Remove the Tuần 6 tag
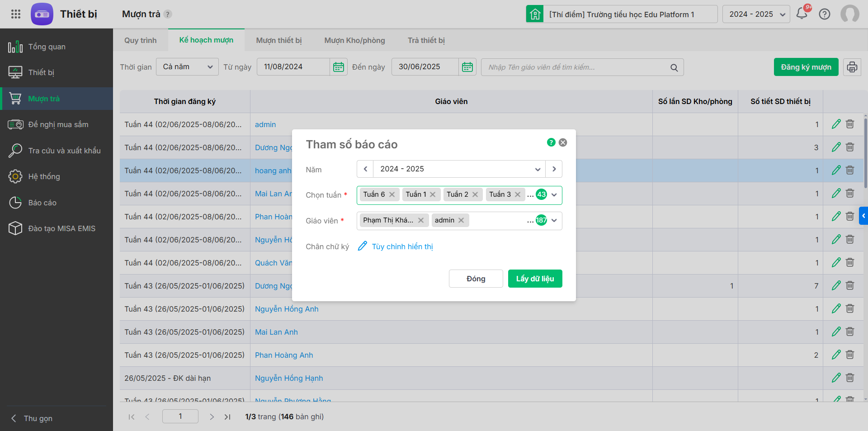The height and width of the screenshot is (431, 868). (392, 194)
